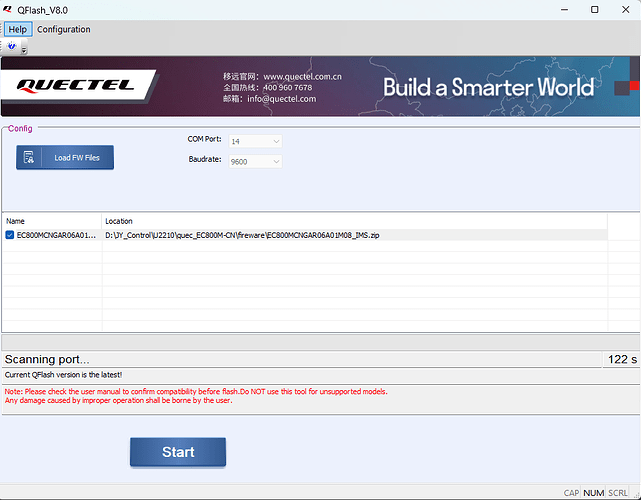Open the Help menu
Image resolution: width=641 pixels, height=500 pixels.
pos(18,29)
